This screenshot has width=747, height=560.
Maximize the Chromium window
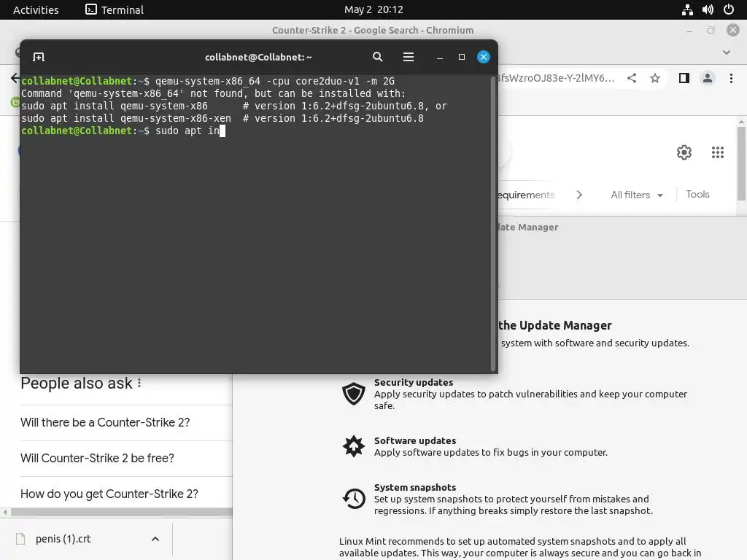tap(711, 31)
